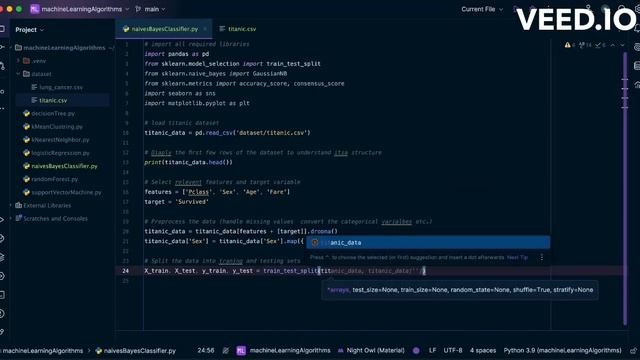Image resolution: width=640 pixels, height=360 pixels.
Task: Expand the .venv folder
Action: pos(18,61)
